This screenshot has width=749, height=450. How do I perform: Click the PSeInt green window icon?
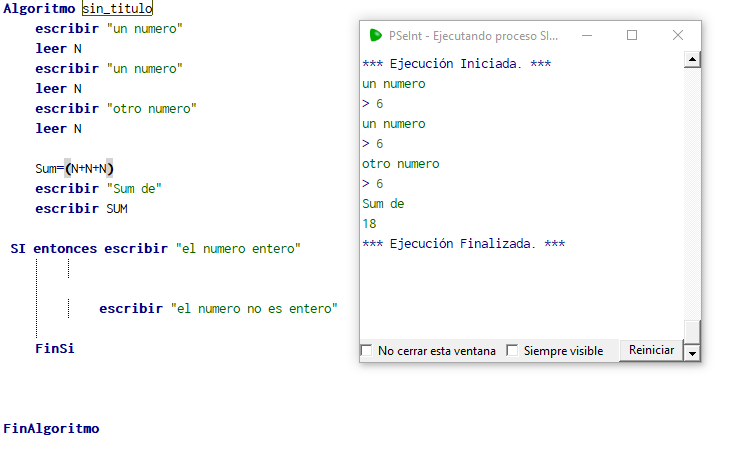[376, 35]
